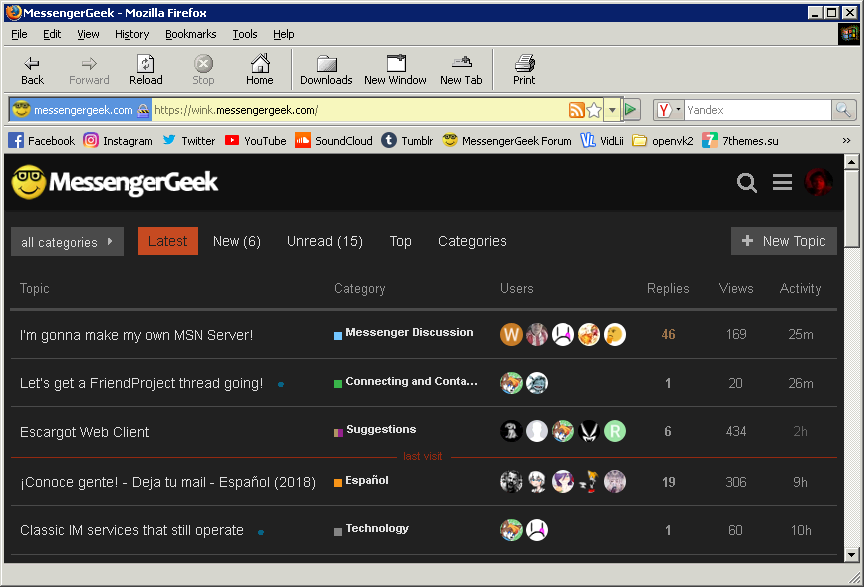Expand the all categories dropdown
864x587 pixels.
(67, 242)
